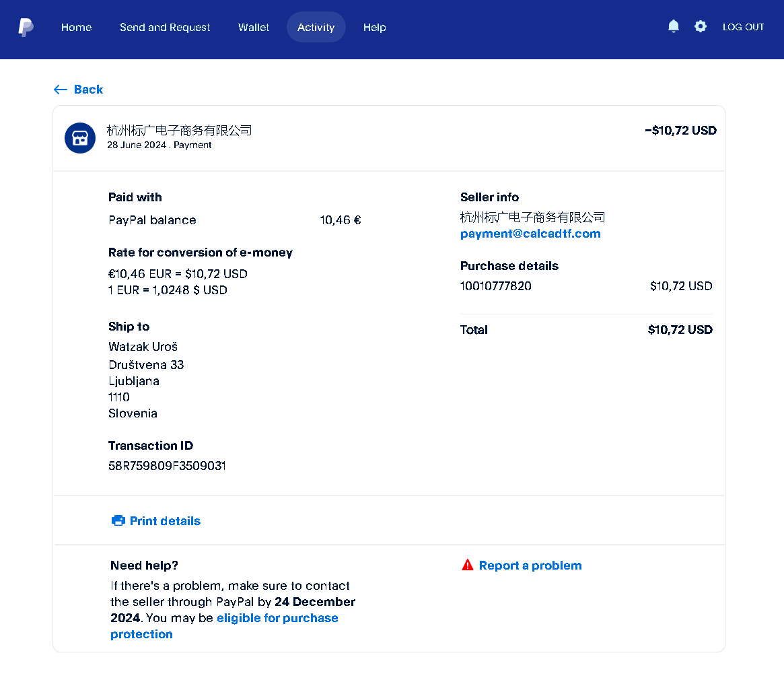
Task: Click Report a problem link
Action: 530,566
